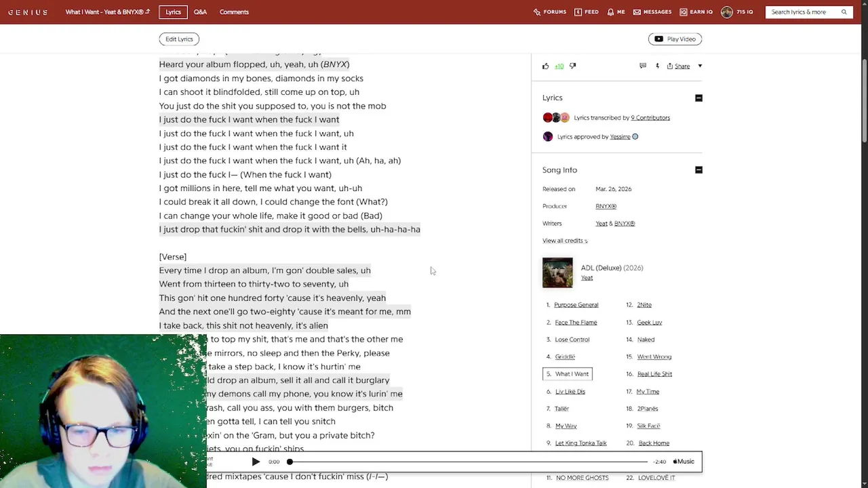Image resolution: width=868 pixels, height=488 pixels.
Task: Switch to the Q&A tab
Action: (x=200, y=12)
